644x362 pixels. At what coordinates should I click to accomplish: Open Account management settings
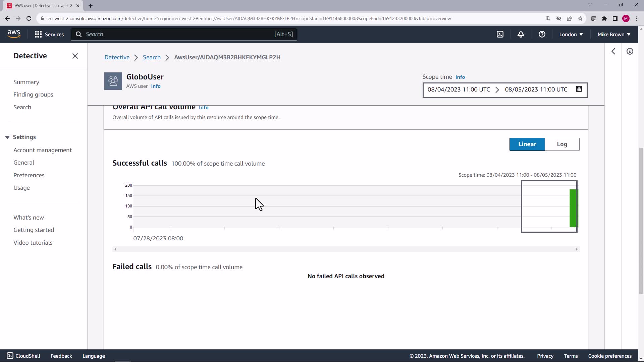43,150
